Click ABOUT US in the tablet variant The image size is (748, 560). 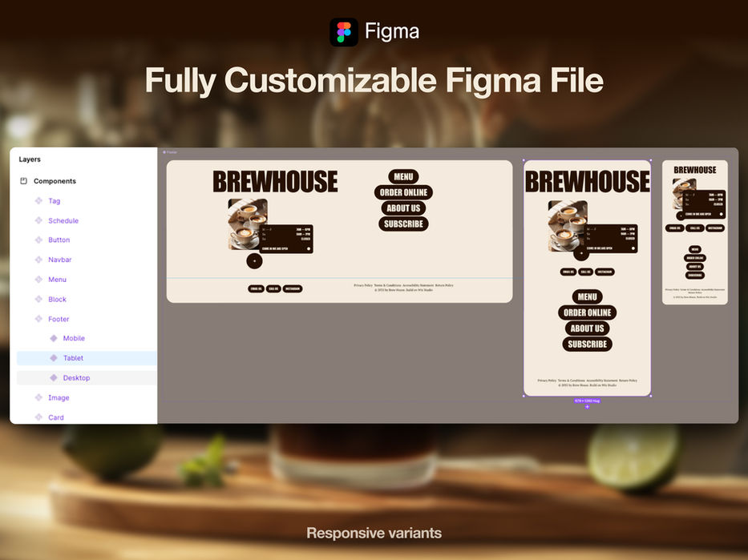(x=587, y=328)
